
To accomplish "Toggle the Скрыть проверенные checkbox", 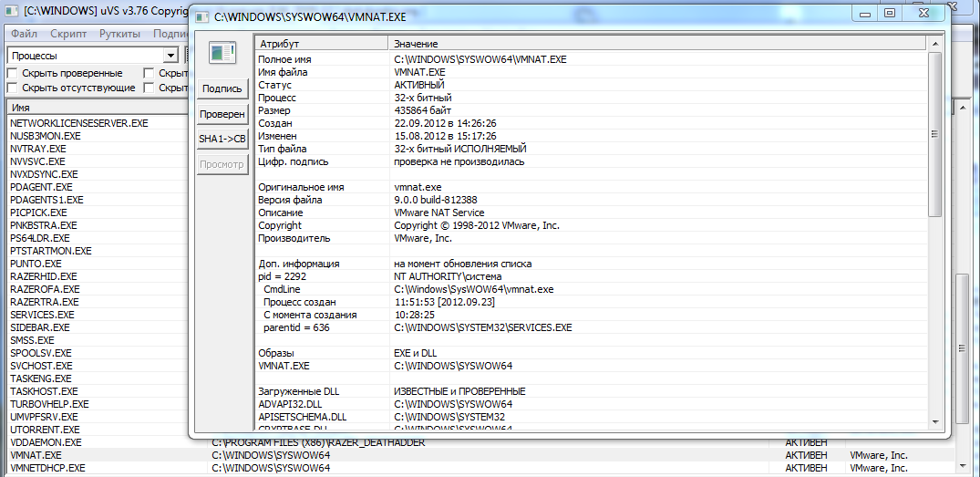I will coord(12,73).
